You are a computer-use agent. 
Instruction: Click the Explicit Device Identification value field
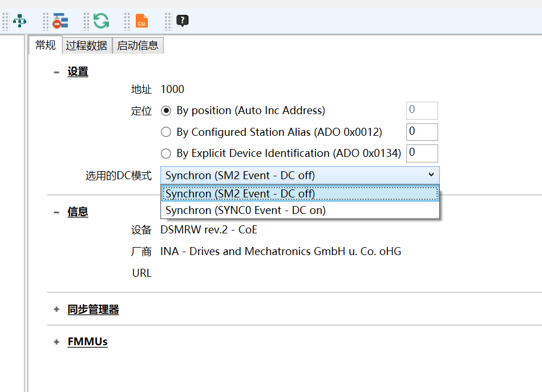point(422,153)
